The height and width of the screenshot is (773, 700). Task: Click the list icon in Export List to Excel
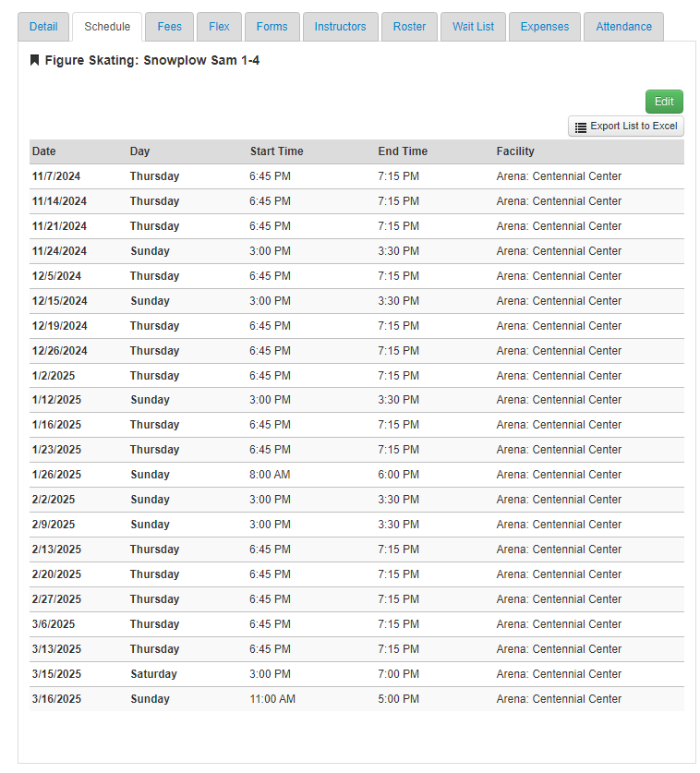pyautogui.click(x=581, y=127)
